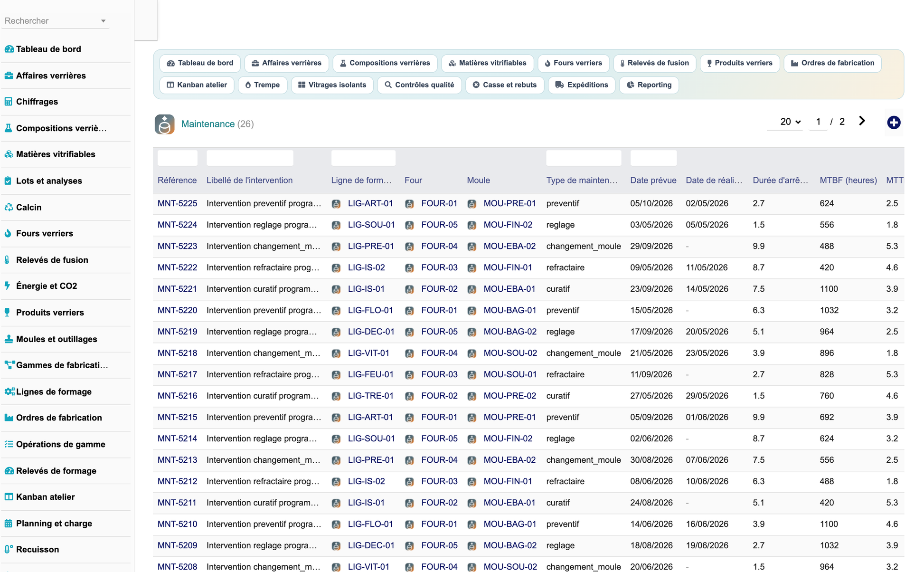Open the Compositions verrières top tab
This screenshot has width=924, height=572.
(x=385, y=63)
